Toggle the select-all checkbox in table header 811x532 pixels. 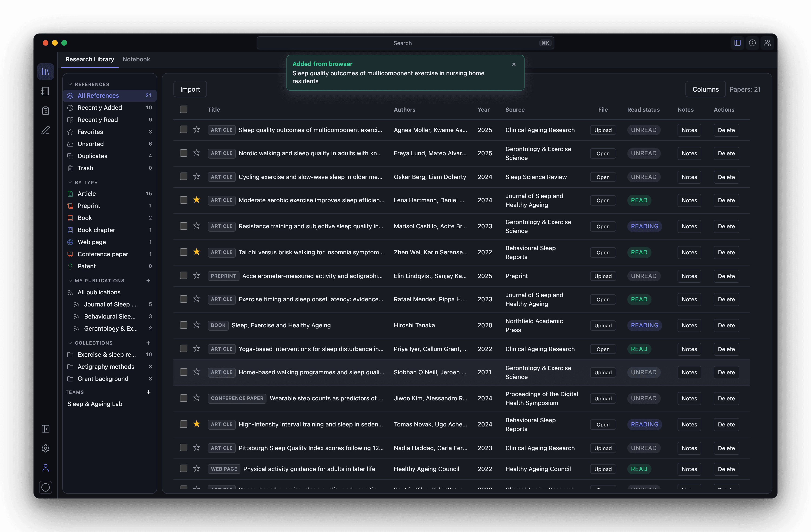(184, 109)
